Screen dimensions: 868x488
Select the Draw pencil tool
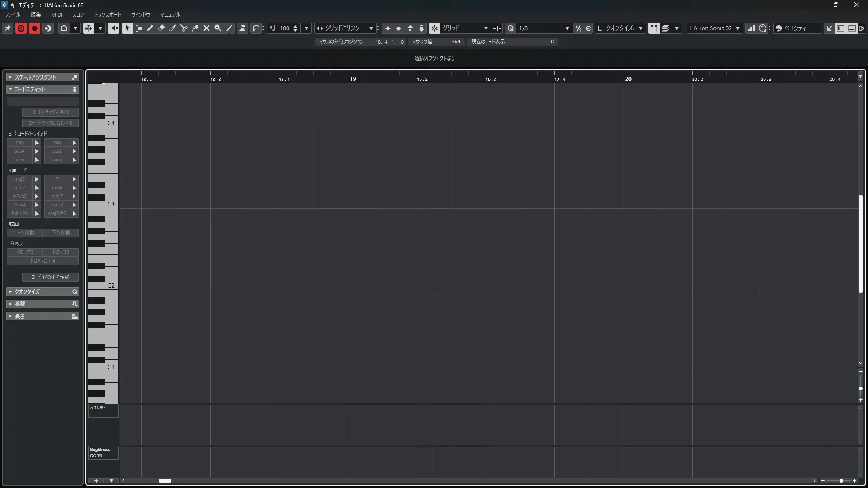pos(150,28)
